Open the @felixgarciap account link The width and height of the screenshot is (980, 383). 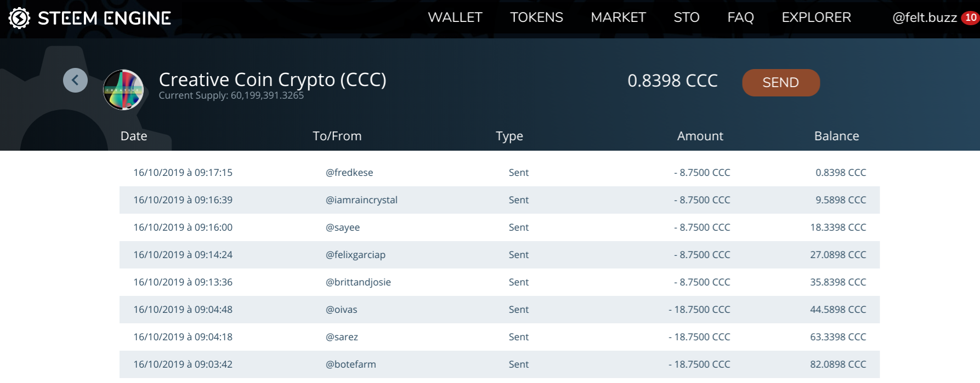tap(355, 255)
